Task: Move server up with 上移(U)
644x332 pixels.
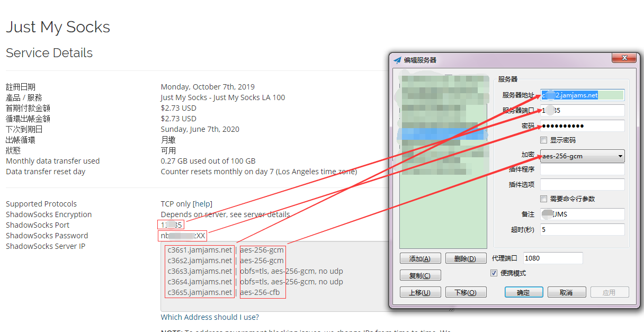Action: (x=419, y=292)
